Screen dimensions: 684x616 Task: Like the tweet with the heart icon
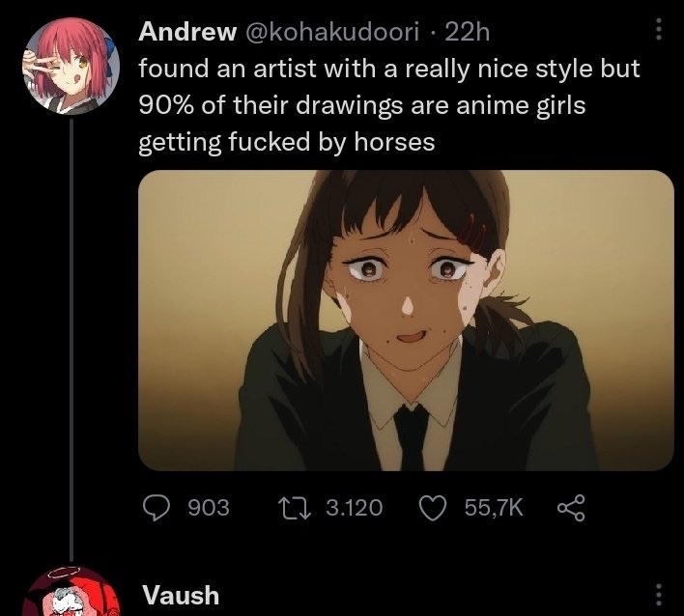coord(432,508)
